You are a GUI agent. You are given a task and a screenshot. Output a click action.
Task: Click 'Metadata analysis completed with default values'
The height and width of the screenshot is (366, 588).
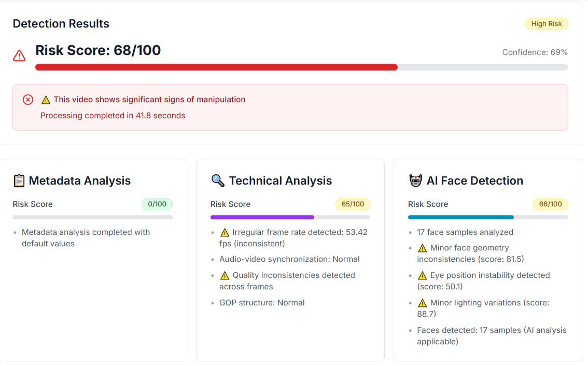[86, 238]
